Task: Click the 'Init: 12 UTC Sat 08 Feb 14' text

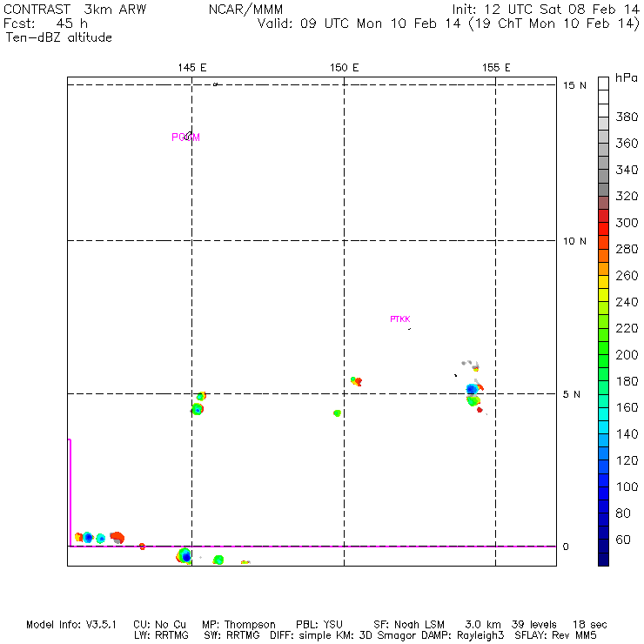Action: click(546, 10)
